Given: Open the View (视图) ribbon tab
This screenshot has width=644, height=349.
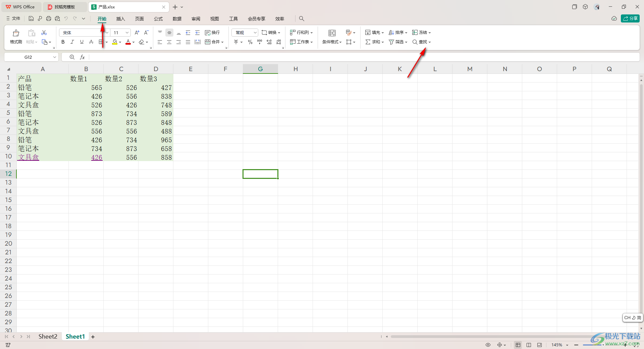Looking at the screenshot, I should coord(215,19).
